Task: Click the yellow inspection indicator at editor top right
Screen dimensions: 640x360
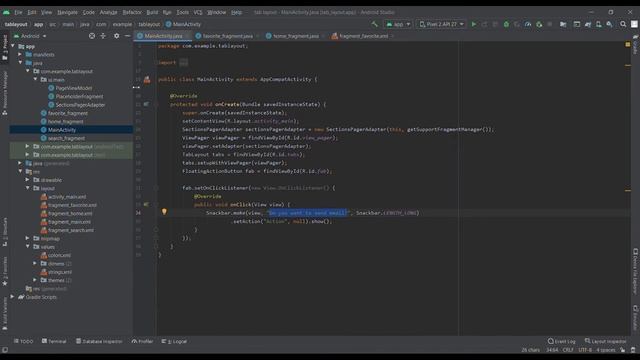Action: (628, 44)
